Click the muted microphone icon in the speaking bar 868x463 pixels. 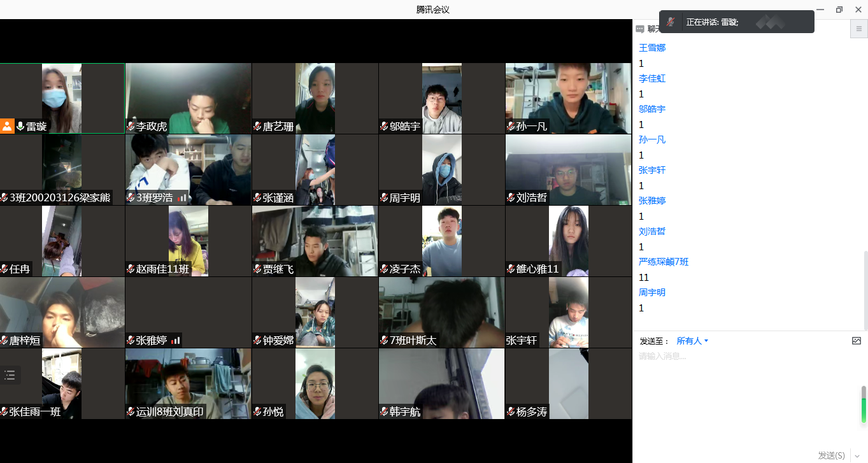[671, 22]
